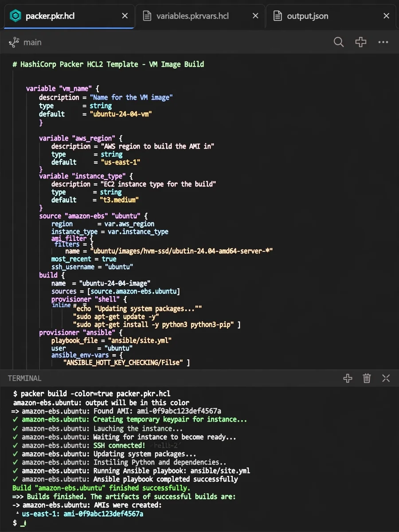This screenshot has width=399, height=532.
Task: Click the Packer hexagon icon on first tab
Action: coord(16,16)
